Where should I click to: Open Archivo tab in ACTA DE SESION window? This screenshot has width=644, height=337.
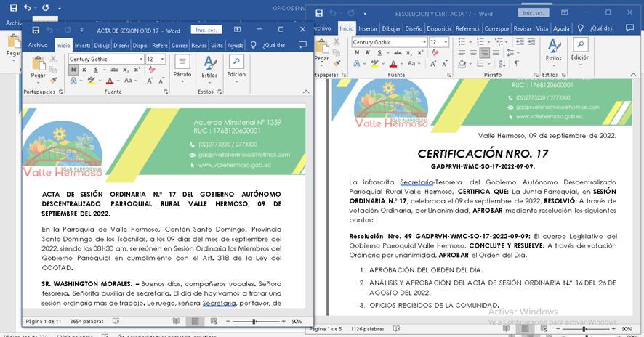tap(38, 45)
